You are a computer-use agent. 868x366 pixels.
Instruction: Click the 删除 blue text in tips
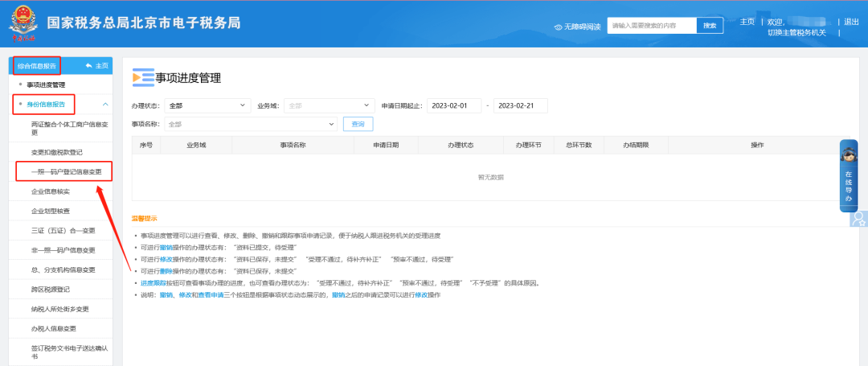[x=166, y=271]
